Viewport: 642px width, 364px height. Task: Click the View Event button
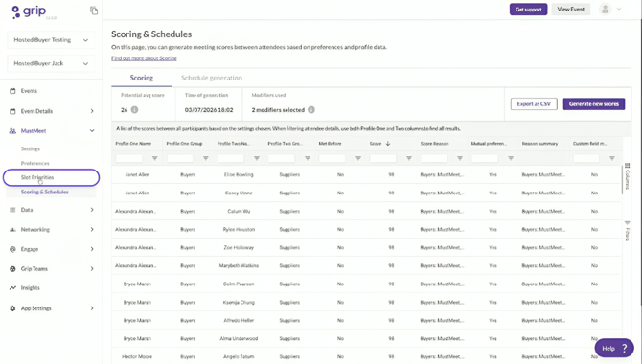[570, 9]
